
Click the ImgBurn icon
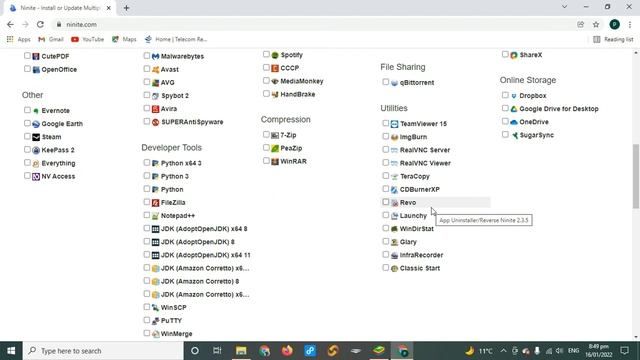tap(394, 137)
